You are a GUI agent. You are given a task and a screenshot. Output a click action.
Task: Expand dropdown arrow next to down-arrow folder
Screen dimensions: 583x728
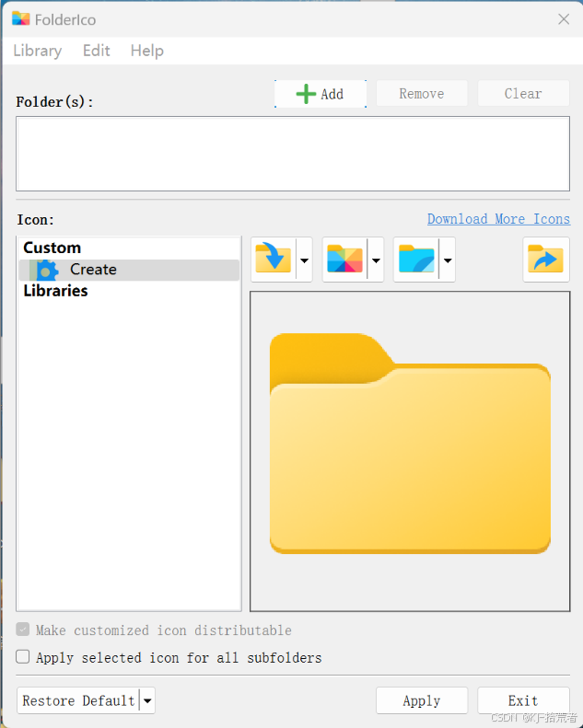(304, 260)
